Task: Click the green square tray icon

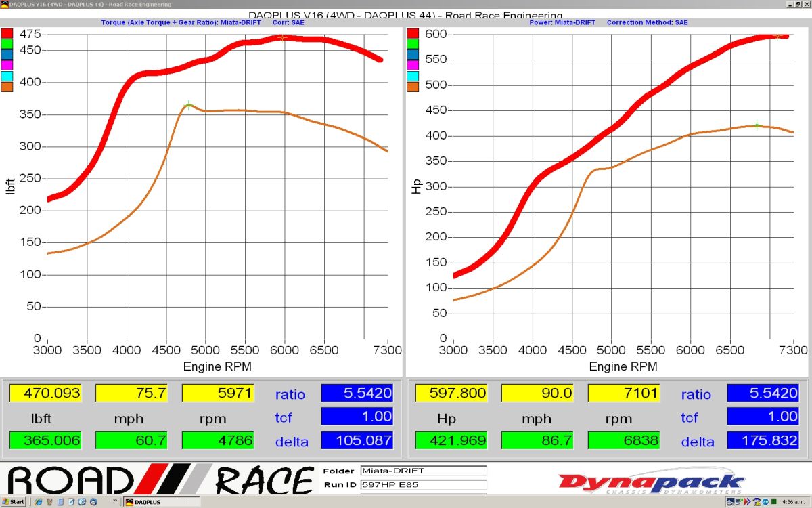Action: [773, 502]
